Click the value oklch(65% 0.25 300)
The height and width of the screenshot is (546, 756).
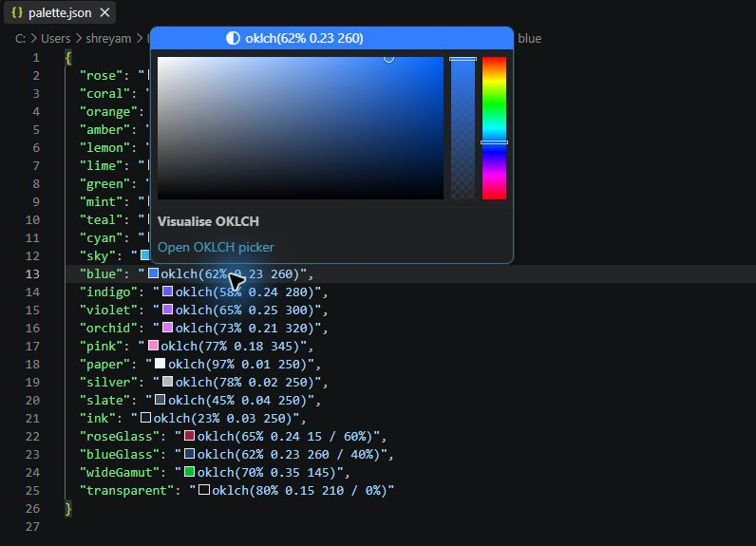pos(245,310)
